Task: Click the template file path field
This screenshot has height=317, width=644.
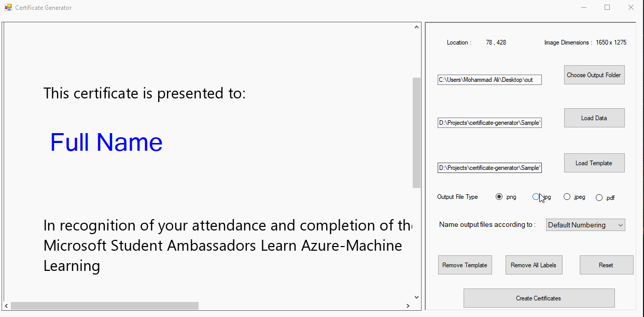Action: click(489, 168)
